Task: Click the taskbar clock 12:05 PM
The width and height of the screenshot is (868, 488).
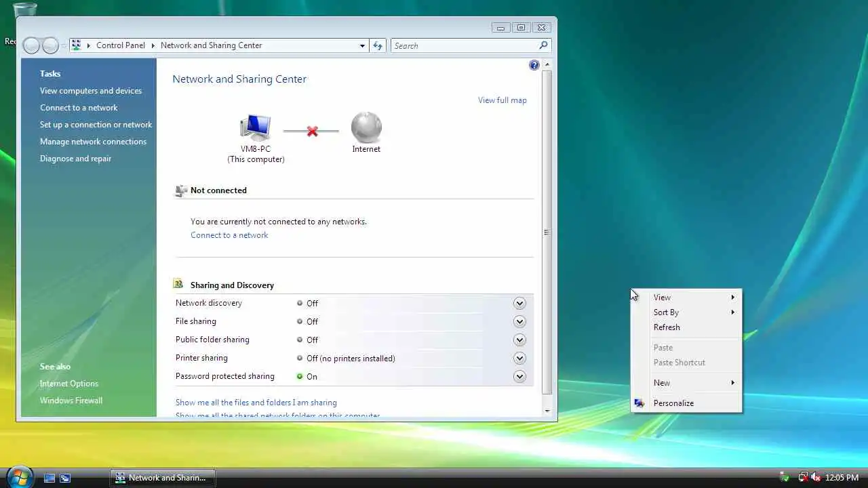Action: coord(842,478)
